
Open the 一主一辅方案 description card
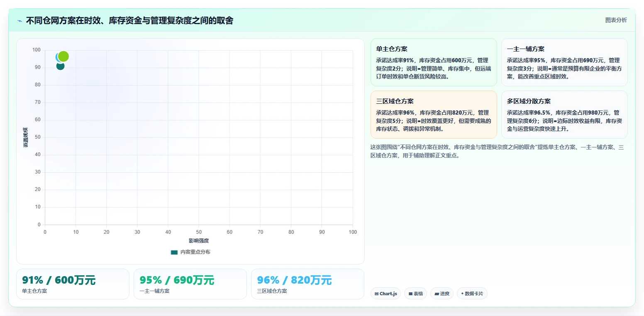click(564, 62)
